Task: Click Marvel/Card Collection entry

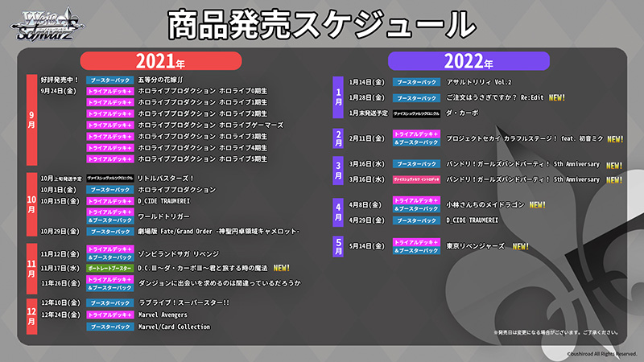Action: (x=174, y=327)
